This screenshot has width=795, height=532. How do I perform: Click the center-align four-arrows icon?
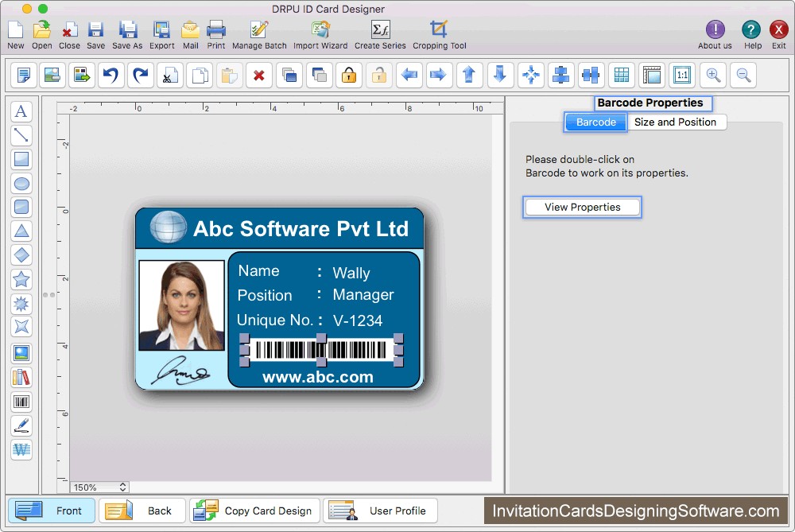[x=531, y=76]
